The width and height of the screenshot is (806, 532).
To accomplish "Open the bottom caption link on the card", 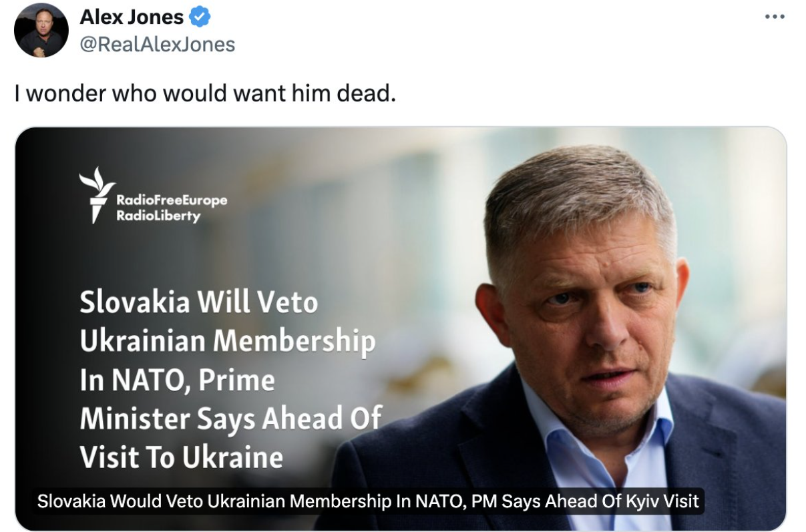I will (368, 501).
